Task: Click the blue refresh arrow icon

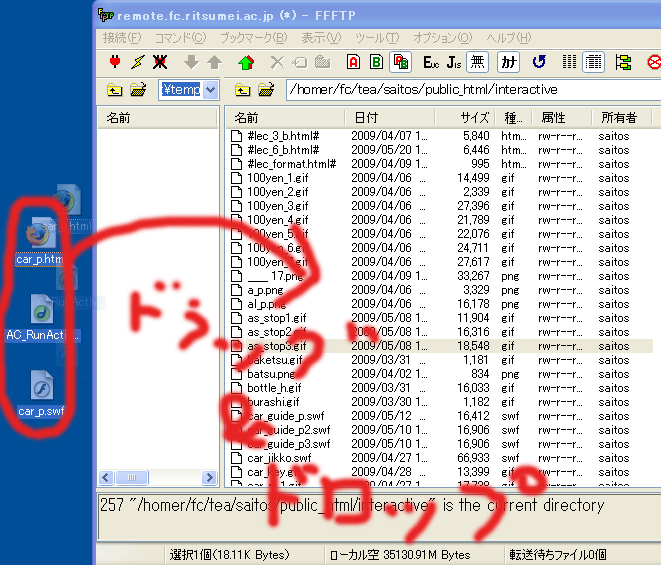Action: click(538, 62)
